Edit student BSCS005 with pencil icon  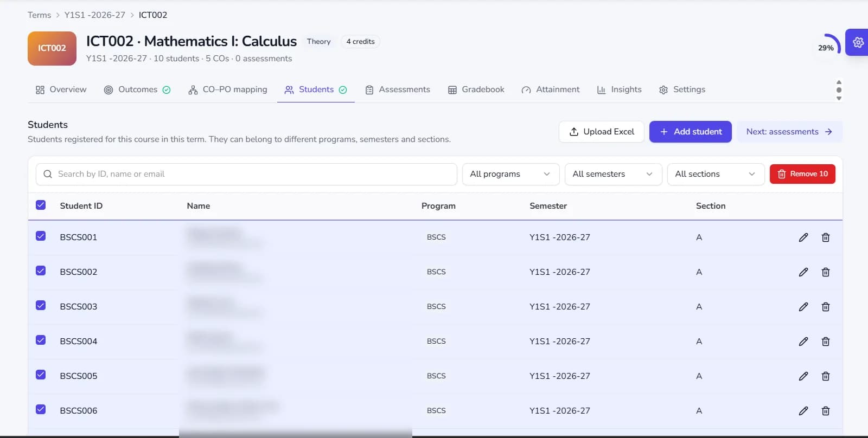click(x=803, y=376)
